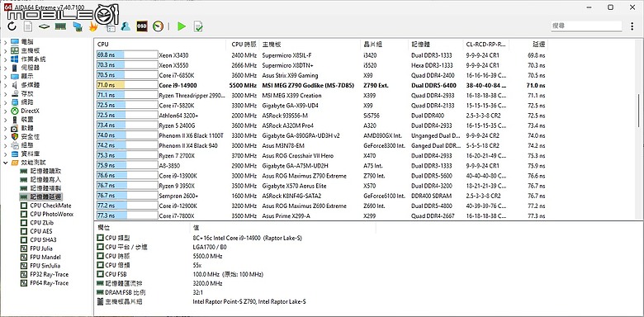Viewport: 644px width, 317px height.
Task: Click the Refresh circular arrow toolbar icon
Action: point(12,26)
